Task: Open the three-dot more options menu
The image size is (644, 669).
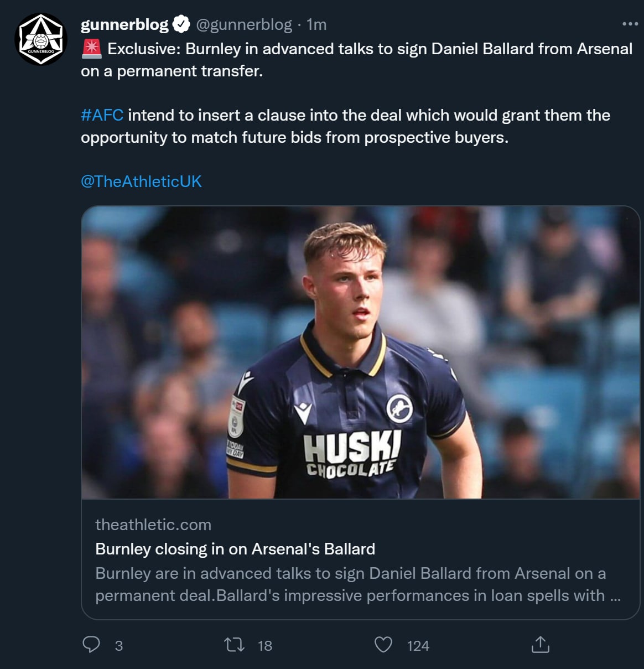Action: pos(630,24)
